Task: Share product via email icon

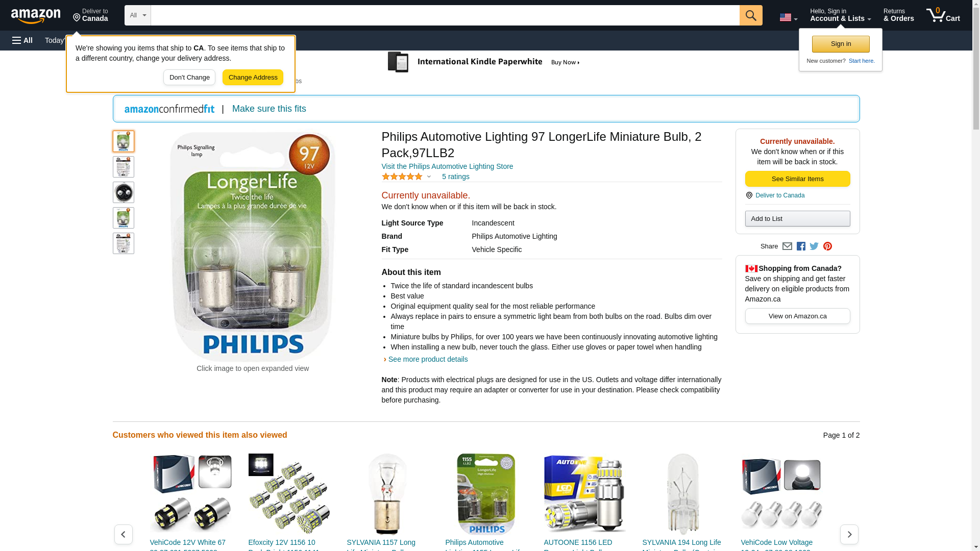Action: click(x=787, y=246)
